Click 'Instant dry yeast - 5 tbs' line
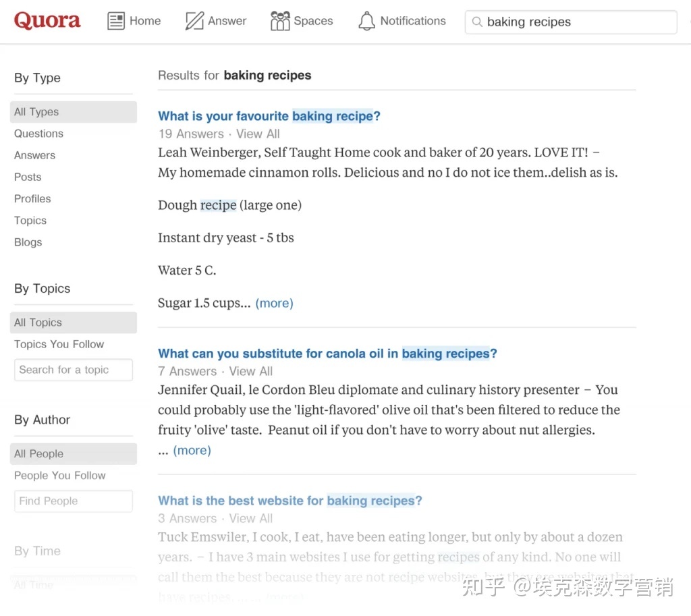691x616 pixels. [226, 238]
